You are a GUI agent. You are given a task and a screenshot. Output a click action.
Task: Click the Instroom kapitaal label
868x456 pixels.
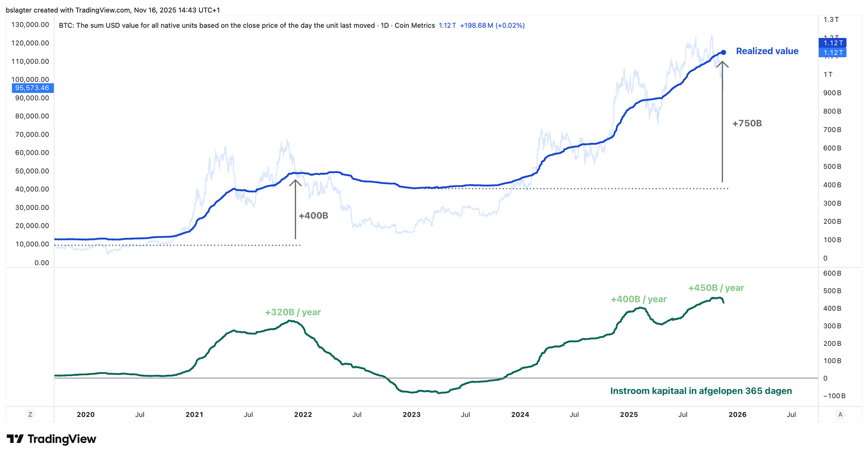pyautogui.click(x=700, y=391)
